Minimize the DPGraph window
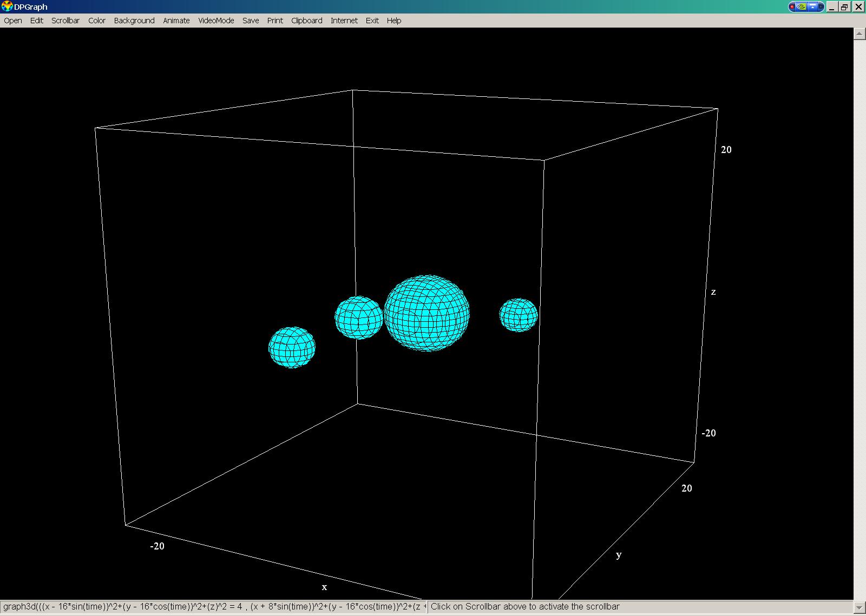 coord(832,7)
